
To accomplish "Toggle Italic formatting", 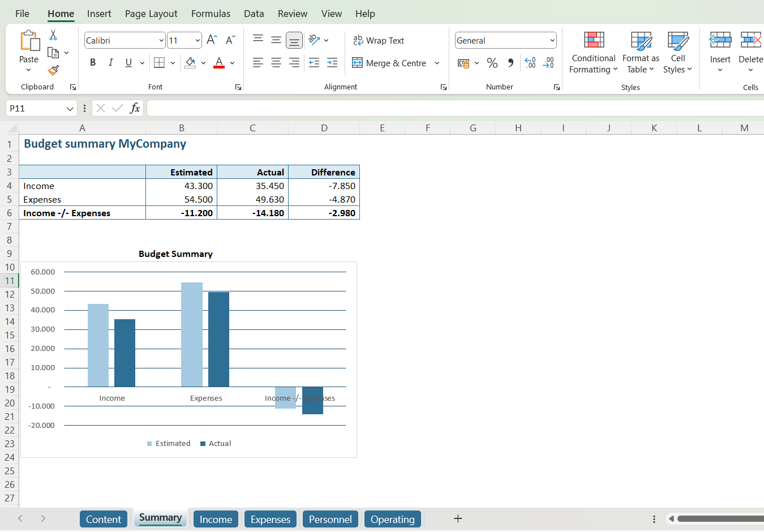I will 111,63.
